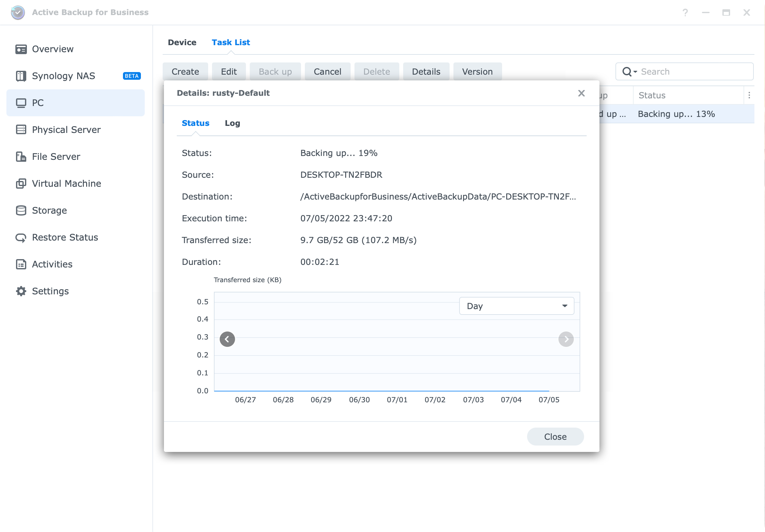Screen dimensions: 765x532
Task: Click the destination path text
Action: click(x=438, y=197)
